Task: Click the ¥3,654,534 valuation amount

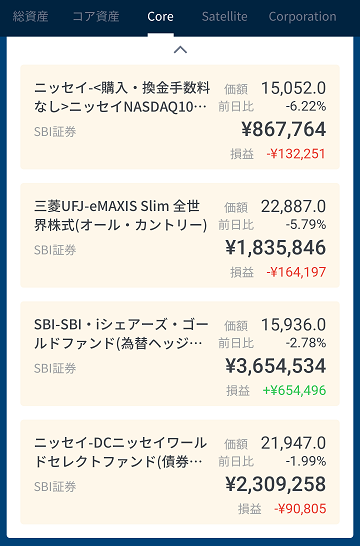Action: (275, 366)
